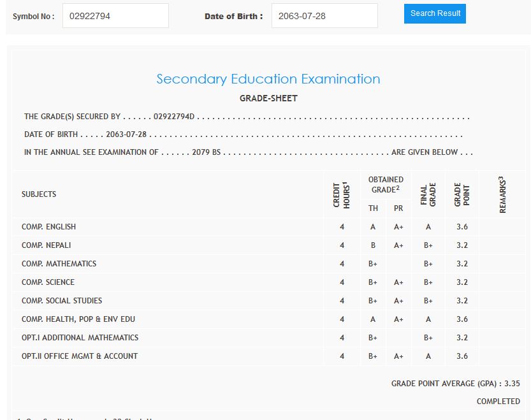Click the Secondary Education Examination heading
Screen dimensions: 531x420
pyautogui.click(x=268, y=79)
